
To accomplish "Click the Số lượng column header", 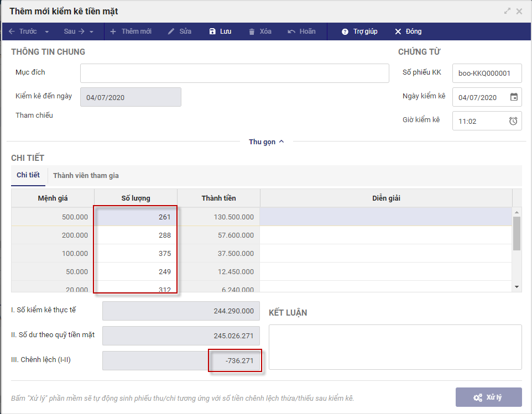I will coord(135,198).
